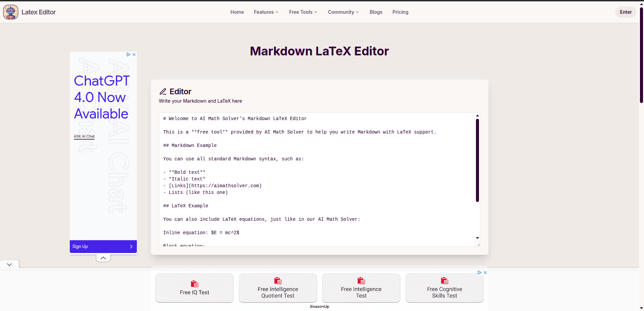
Task: Click inside the Markdown editor textarea
Action: tap(317, 179)
